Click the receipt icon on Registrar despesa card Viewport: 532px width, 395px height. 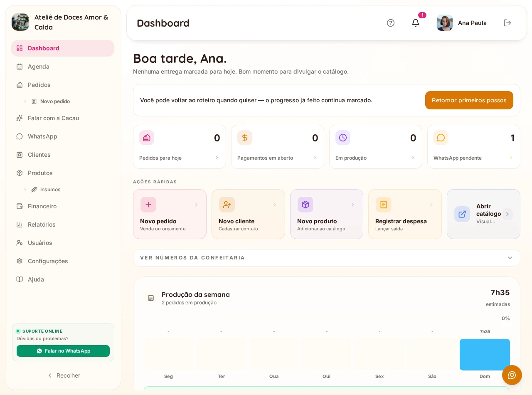[x=384, y=205]
